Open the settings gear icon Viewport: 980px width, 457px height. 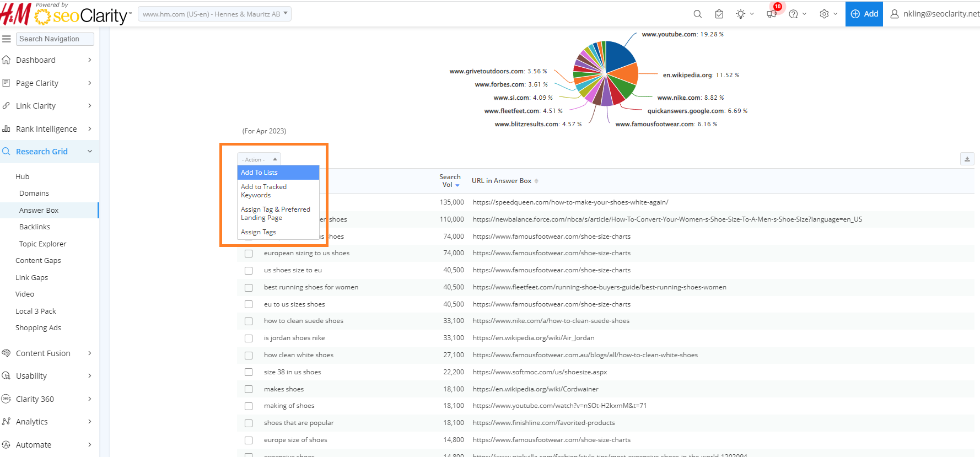tap(824, 14)
